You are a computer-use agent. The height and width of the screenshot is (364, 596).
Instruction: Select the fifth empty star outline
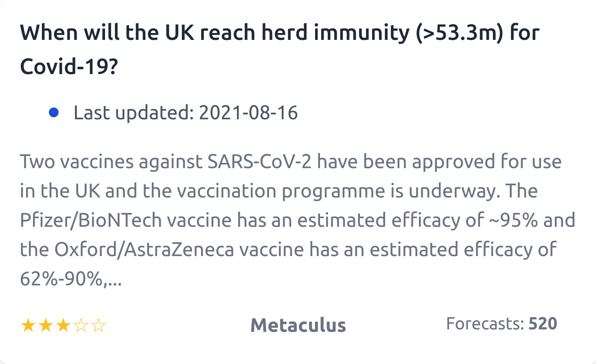pyautogui.click(x=98, y=326)
